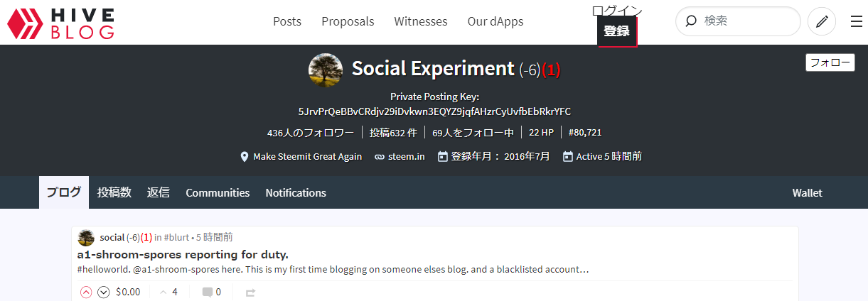Downvote the a1-shroom-spores post
Screen dimensions: 868x301
pyautogui.click(x=103, y=292)
